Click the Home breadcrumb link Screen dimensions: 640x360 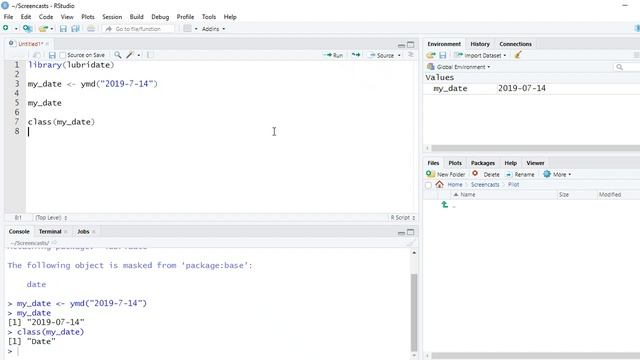click(x=455, y=184)
